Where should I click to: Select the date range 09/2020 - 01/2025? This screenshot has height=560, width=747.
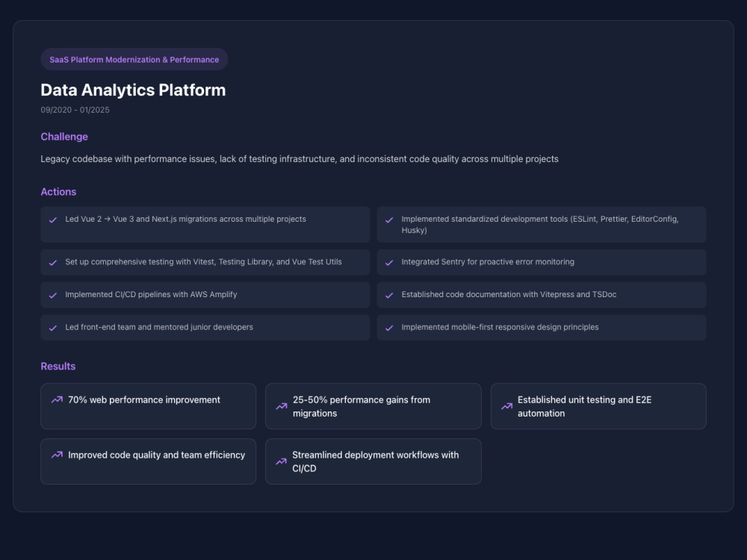point(75,110)
